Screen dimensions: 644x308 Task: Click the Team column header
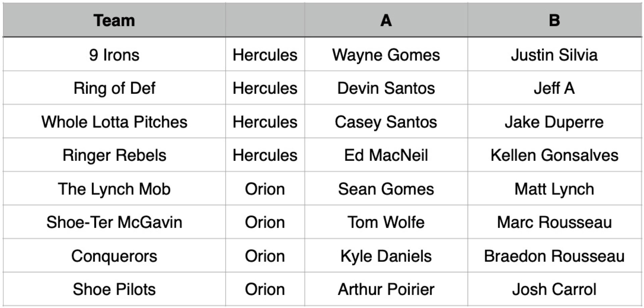click(114, 20)
